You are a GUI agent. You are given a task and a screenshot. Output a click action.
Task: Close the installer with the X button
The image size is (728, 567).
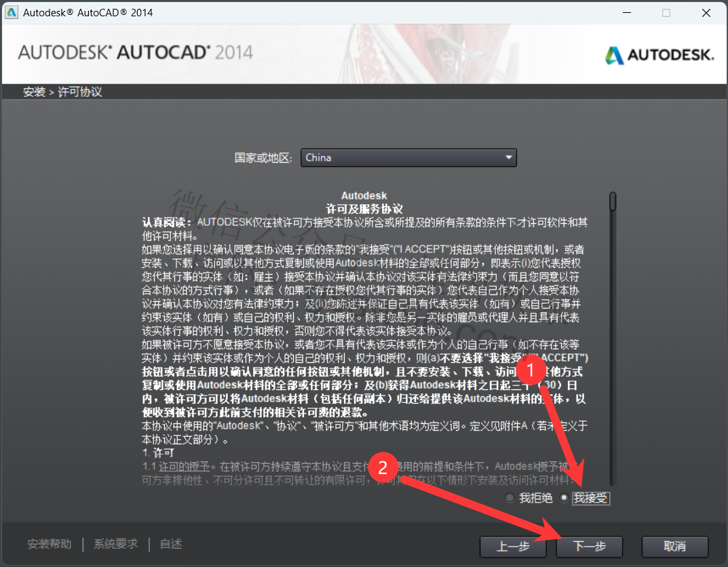click(706, 13)
